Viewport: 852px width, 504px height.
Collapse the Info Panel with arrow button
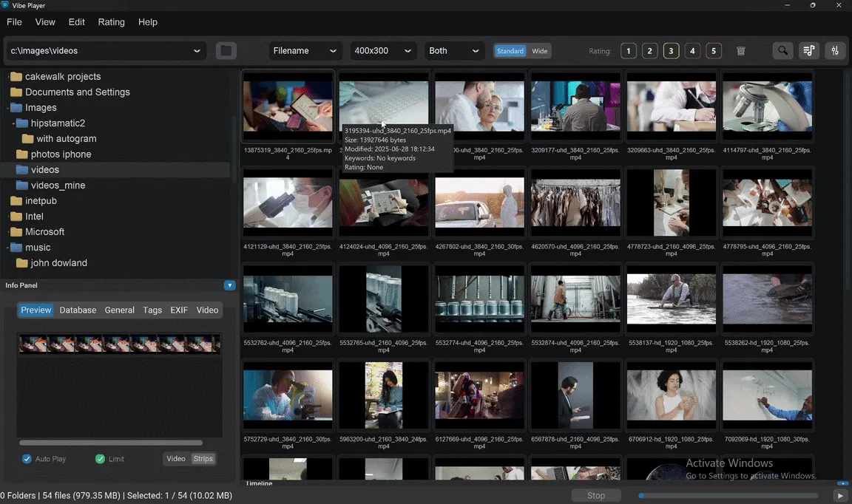pyautogui.click(x=230, y=285)
